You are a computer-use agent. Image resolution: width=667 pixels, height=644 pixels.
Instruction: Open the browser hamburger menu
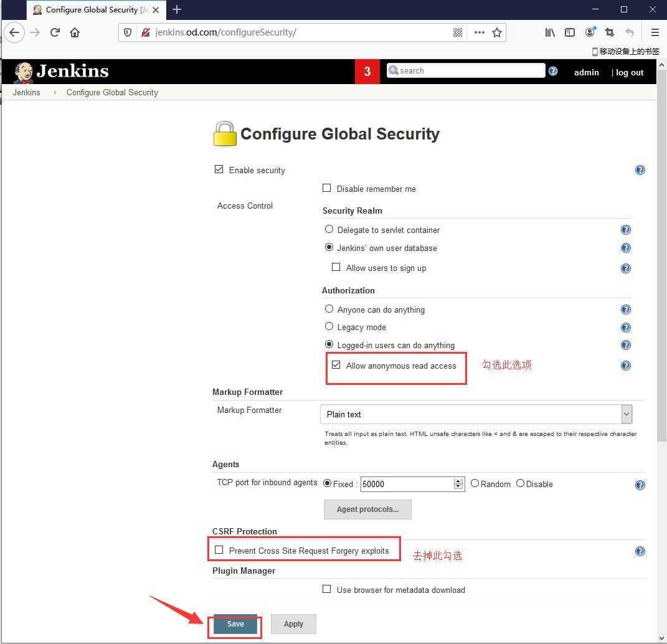(x=655, y=32)
